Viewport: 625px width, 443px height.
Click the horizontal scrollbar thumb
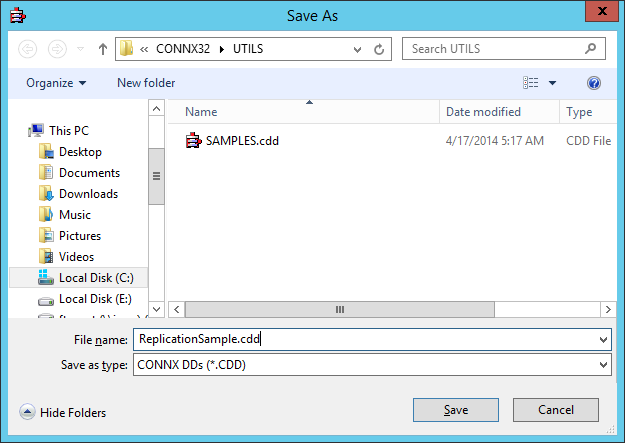[340, 309]
